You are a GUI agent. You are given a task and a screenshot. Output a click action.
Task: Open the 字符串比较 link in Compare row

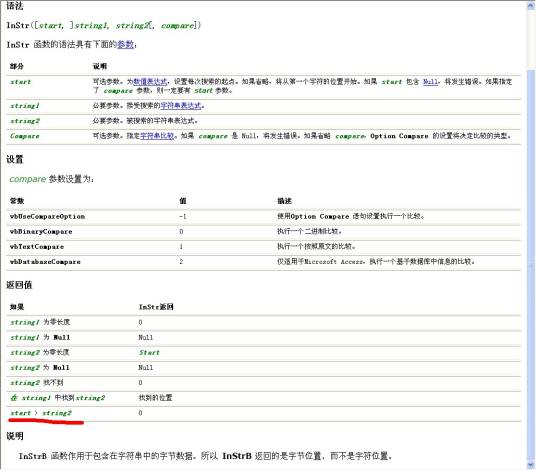(157, 136)
